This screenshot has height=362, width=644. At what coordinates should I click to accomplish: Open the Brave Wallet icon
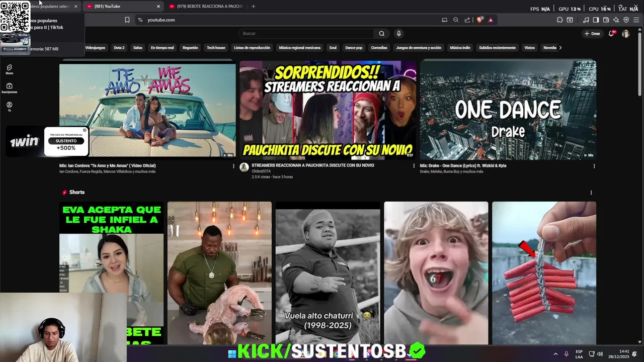click(x=606, y=20)
